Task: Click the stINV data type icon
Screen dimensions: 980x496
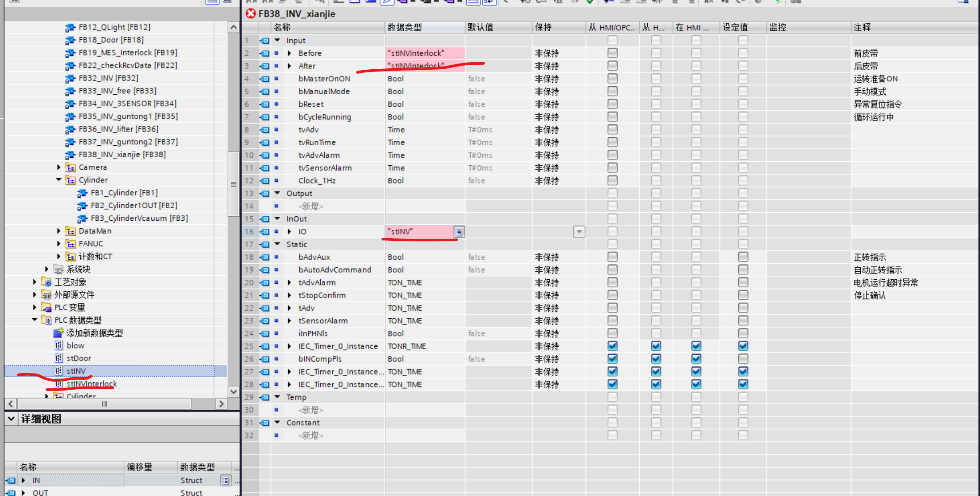Action: pyautogui.click(x=59, y=371)
